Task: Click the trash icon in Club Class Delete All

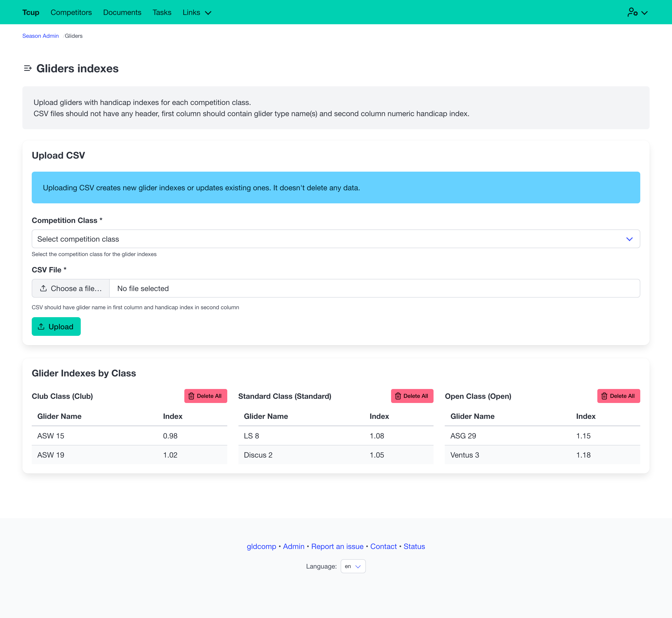Action: tap(191, 396)
